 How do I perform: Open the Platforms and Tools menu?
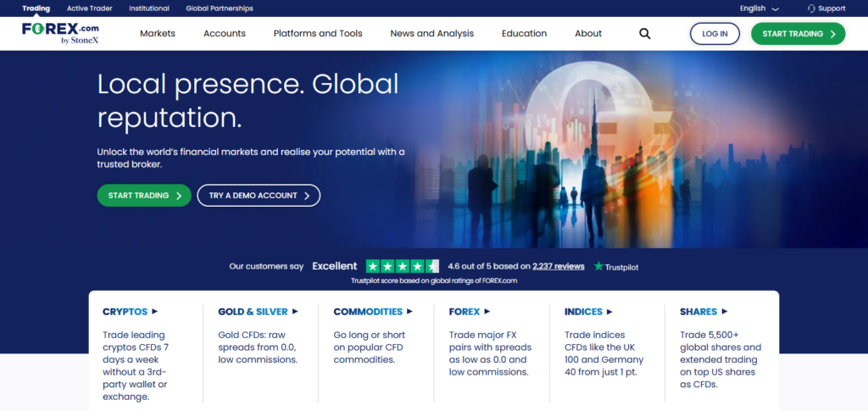[318, 33]
